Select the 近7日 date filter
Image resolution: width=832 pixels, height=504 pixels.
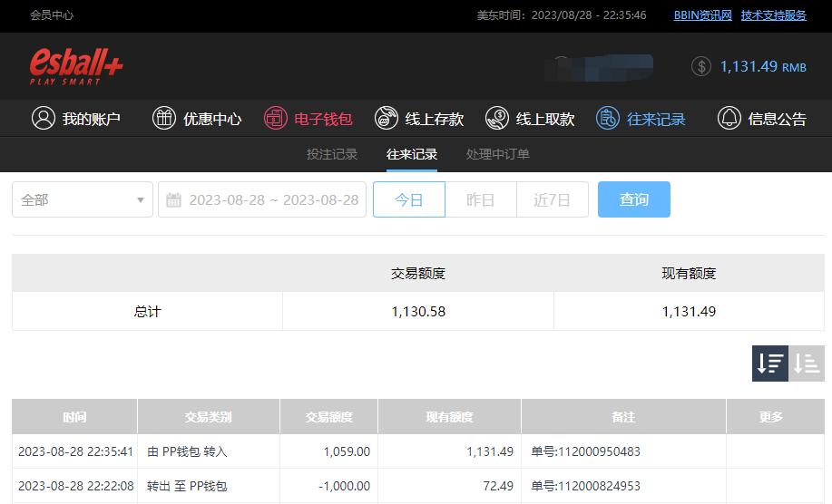pos(553,199)
